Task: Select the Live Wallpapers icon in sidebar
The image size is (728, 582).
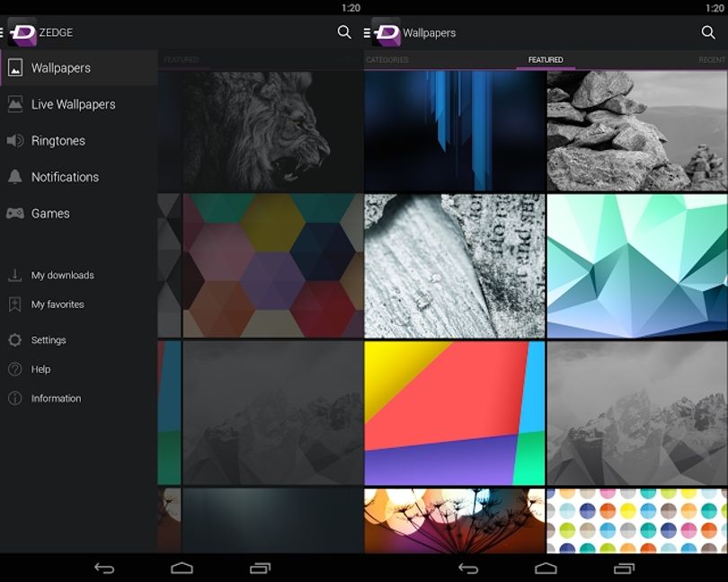Action: coord(15,104)
